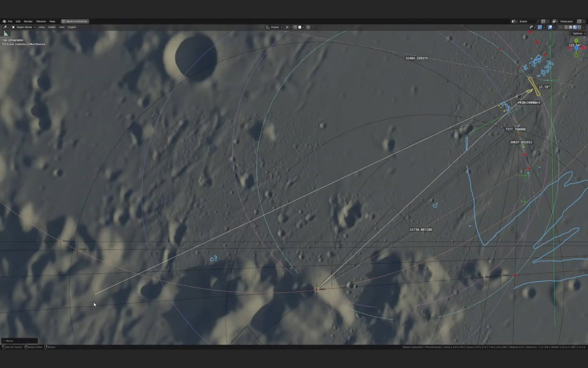Open the Render menu

[28, 22]
